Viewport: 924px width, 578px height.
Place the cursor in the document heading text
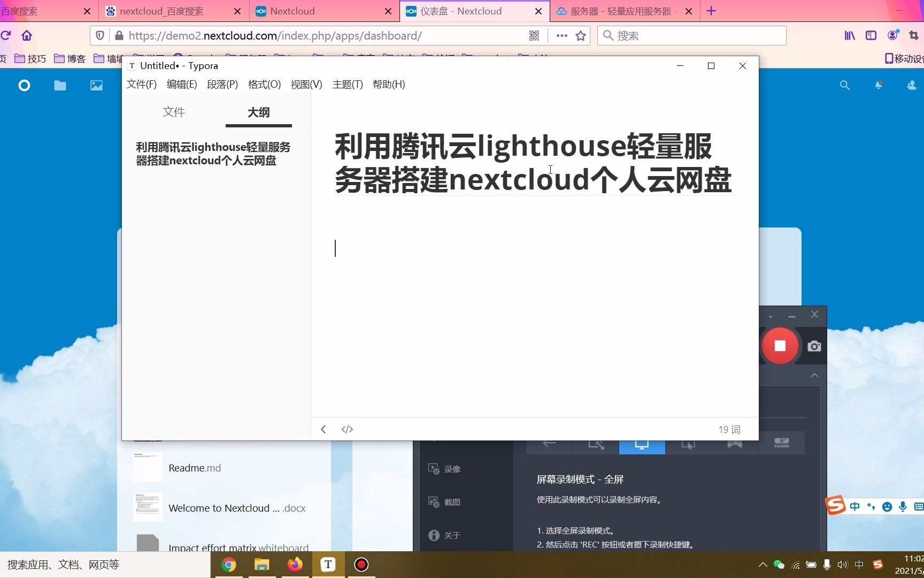533,163
